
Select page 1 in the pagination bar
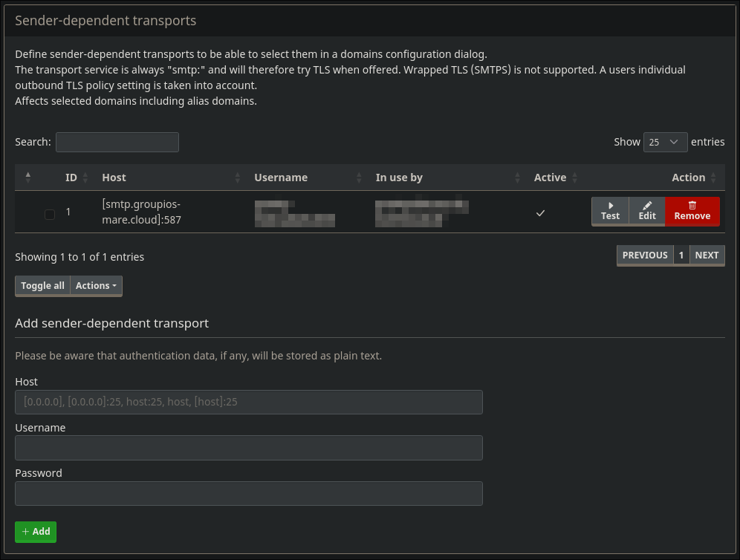(681, 255)
